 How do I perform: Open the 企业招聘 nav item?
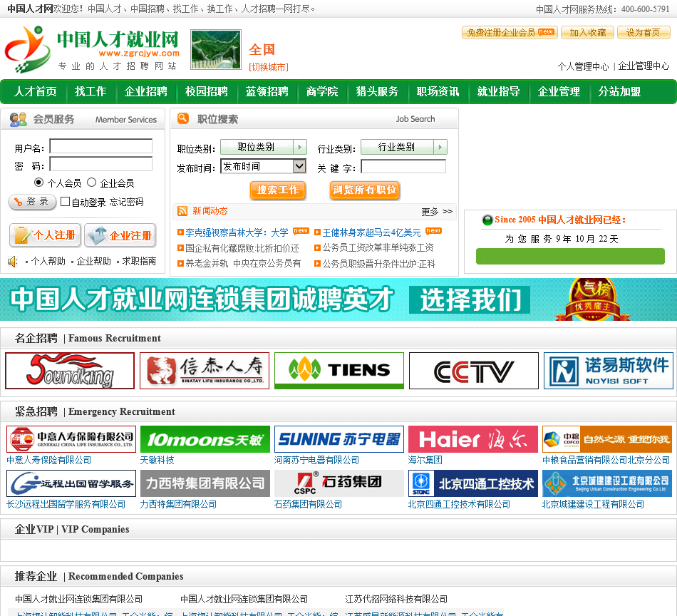click(x=146, y=91)
